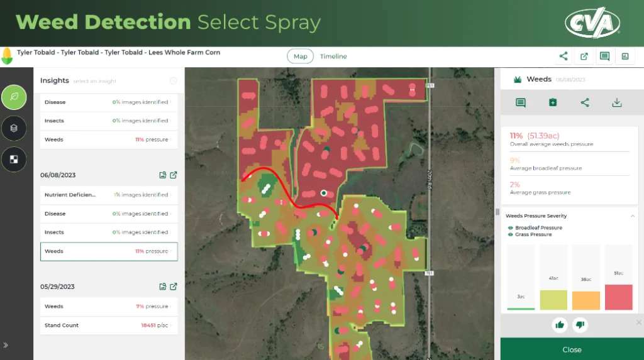
Task: Click the corn crop icon
Action: click(x=7, y=57)
